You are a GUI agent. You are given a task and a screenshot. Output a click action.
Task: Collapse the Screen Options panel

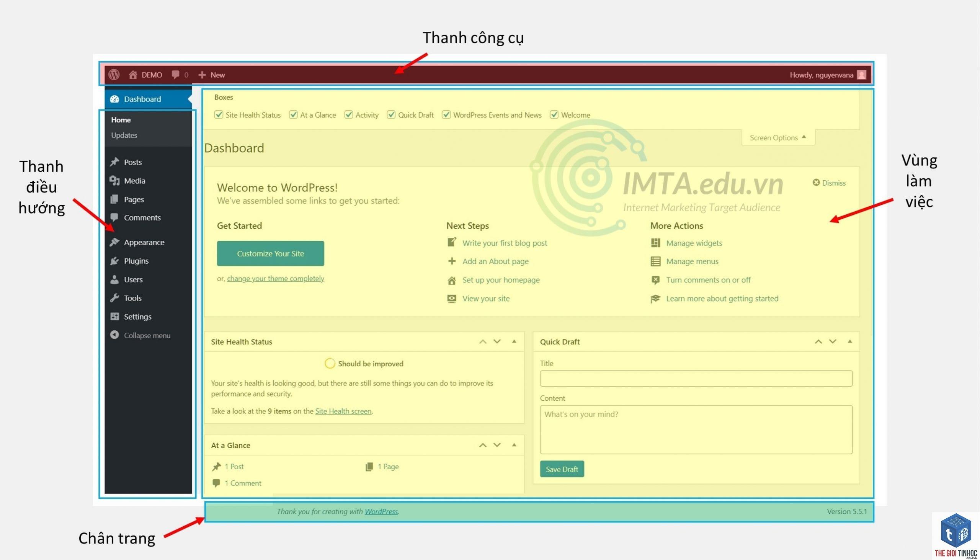click(x=778, y=137)
